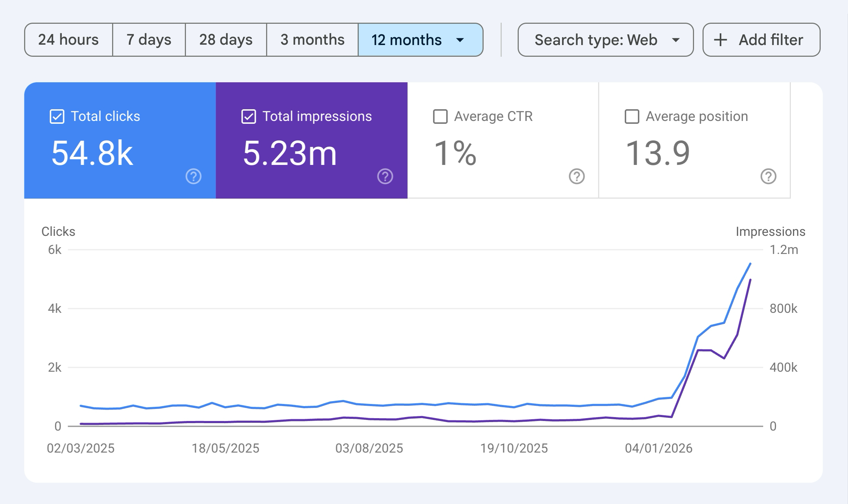Choose the 28 days date range
This screenshot has width=848, height=504.
coord(226,40)
